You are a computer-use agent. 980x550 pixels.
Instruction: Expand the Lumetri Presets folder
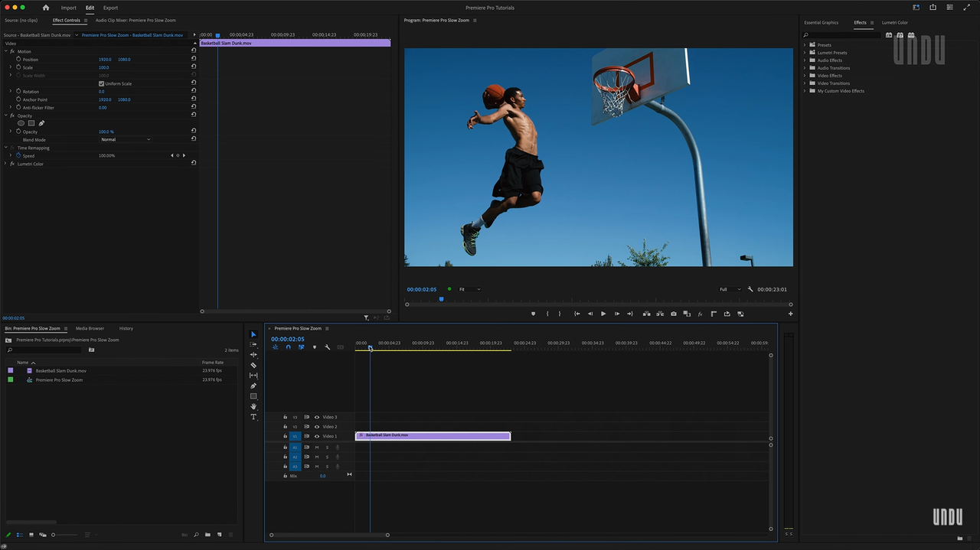pyautogui.click(x=805, y=53)
